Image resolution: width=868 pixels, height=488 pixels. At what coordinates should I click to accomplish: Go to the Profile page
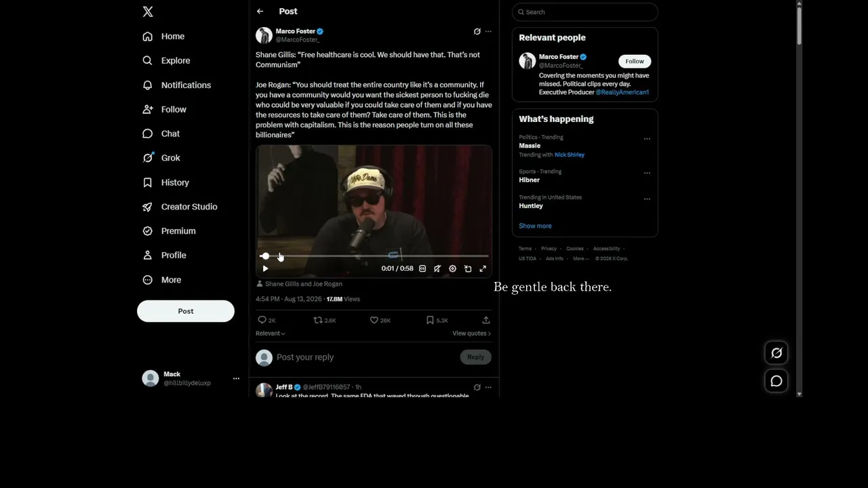point(164,256)
